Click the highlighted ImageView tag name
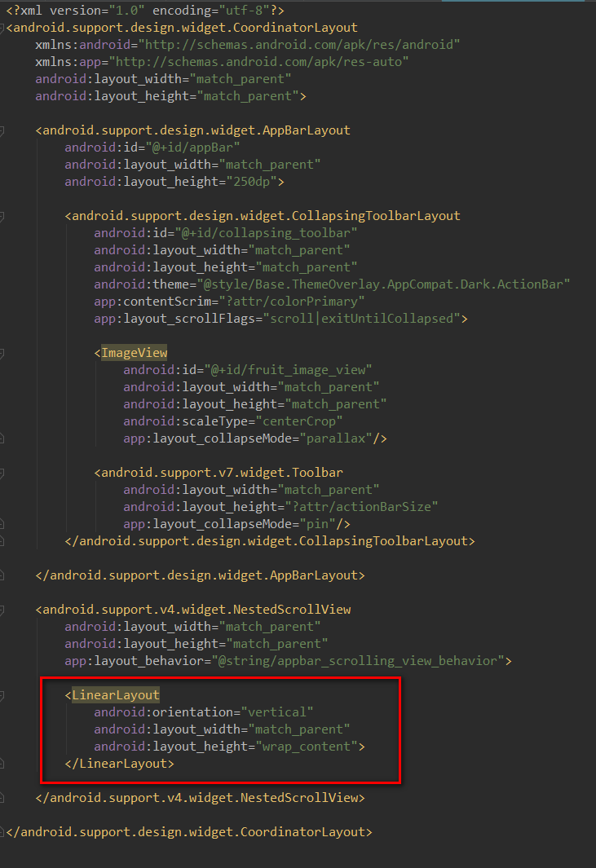The image size is (596, 868). [x=135, y=353]
